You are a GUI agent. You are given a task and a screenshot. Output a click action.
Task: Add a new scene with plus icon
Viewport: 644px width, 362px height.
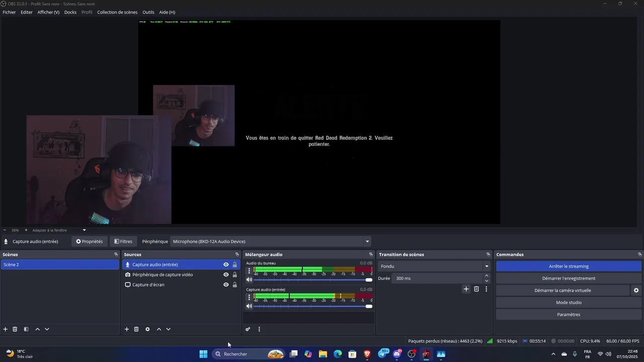point(6,329)
